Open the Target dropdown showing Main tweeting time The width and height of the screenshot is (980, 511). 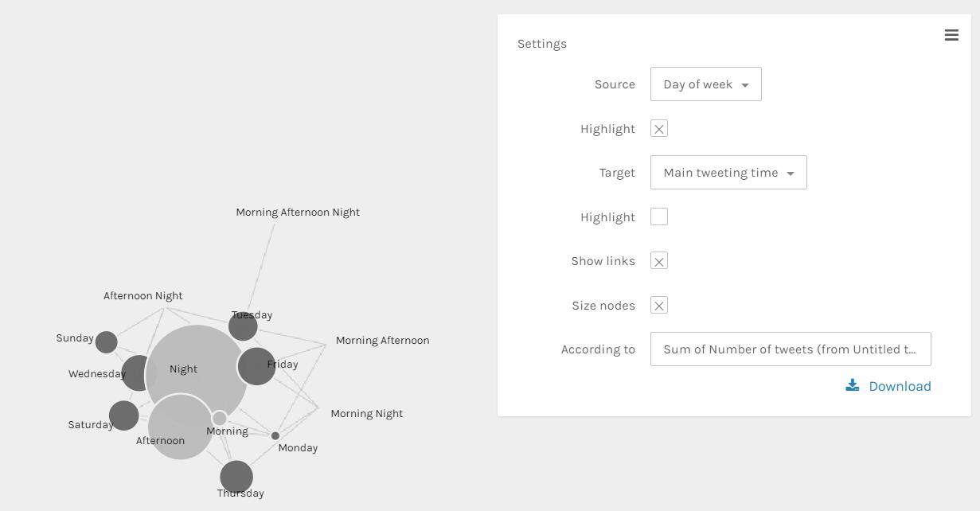click(728, 173)
